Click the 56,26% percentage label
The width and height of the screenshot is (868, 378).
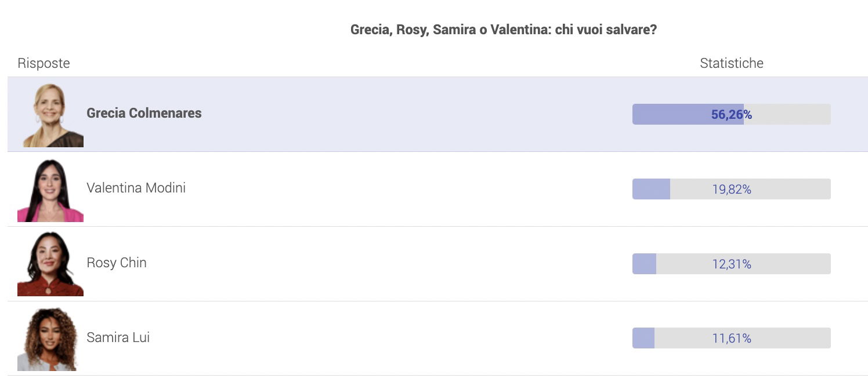pos(732,115)
